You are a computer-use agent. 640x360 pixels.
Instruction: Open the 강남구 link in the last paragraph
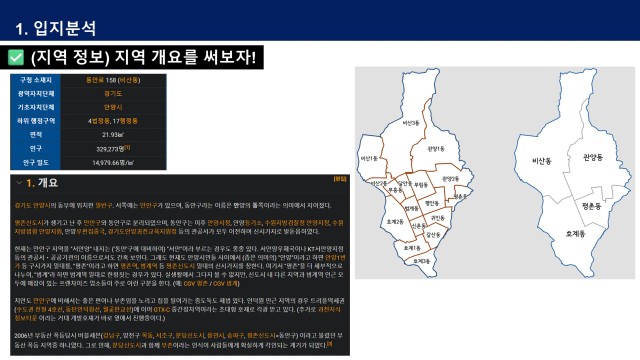112,336
